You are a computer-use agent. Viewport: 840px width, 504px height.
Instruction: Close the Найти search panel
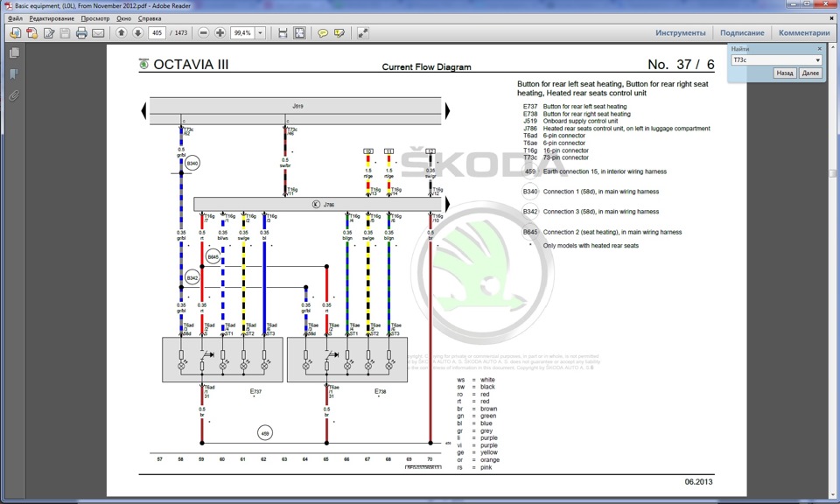[819, 49]
